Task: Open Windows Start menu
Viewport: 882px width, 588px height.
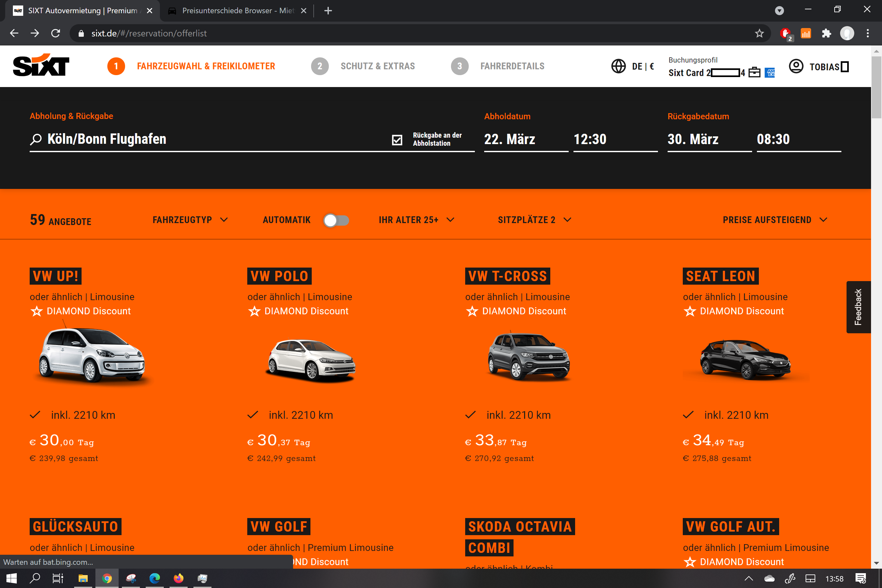Action: 12,578
